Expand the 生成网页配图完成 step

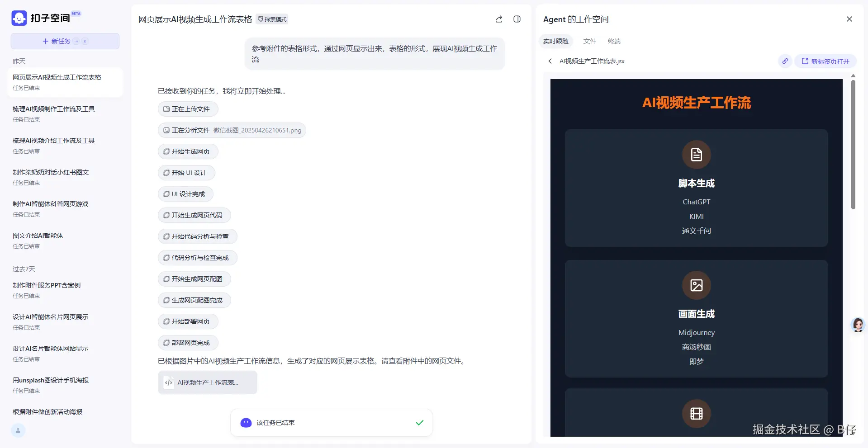[x=194, y=300]
